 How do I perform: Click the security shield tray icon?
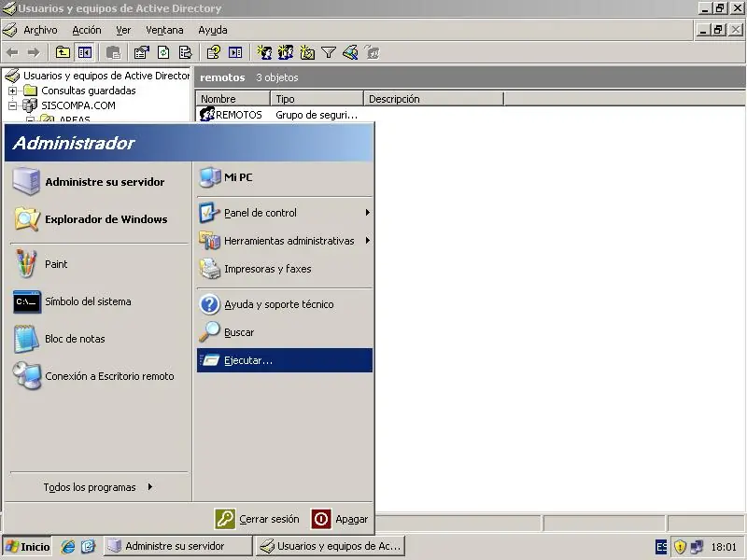tap(680, 547)
